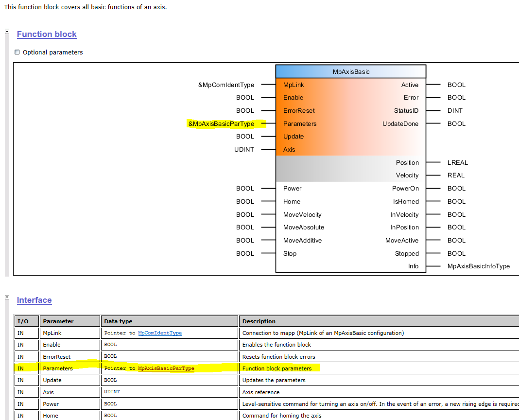Viewport: 519px width, 420px height.
Task: Open the Interface heading link
Action: pyautogui.click(x=35, y=300)
